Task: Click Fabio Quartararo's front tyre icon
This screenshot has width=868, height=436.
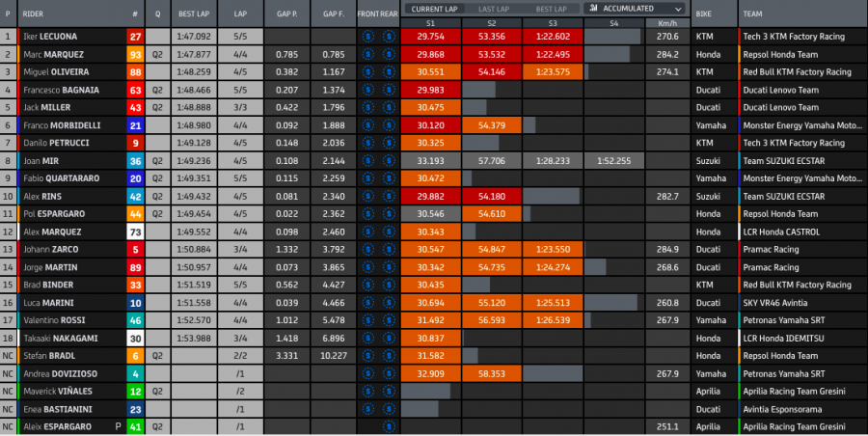Action: click(x=367, y=178)
